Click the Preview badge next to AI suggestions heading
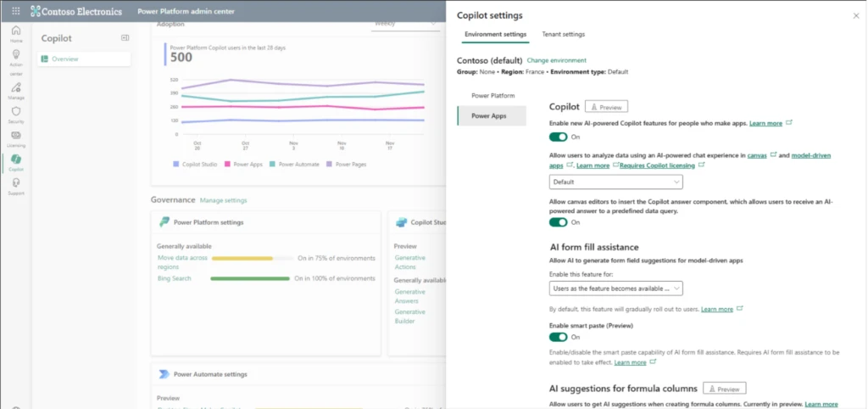Image resolution: width=868 pixels, height=409 pixels. pos(725,389)
